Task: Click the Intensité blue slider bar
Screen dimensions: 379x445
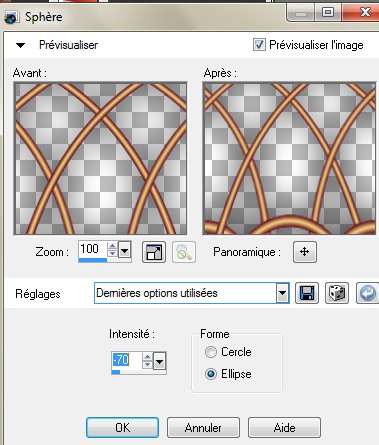Action: tap(116, 372)
